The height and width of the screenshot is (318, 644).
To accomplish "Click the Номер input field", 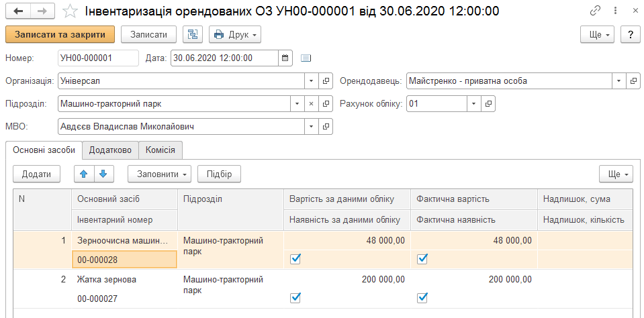I will point(98,58).
